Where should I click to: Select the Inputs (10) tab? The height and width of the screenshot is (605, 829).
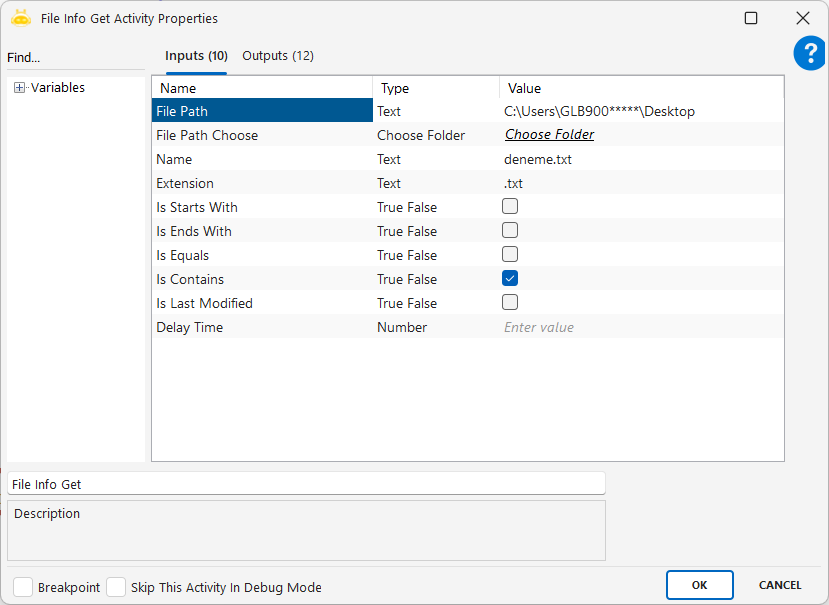click(x=196, y=56)
